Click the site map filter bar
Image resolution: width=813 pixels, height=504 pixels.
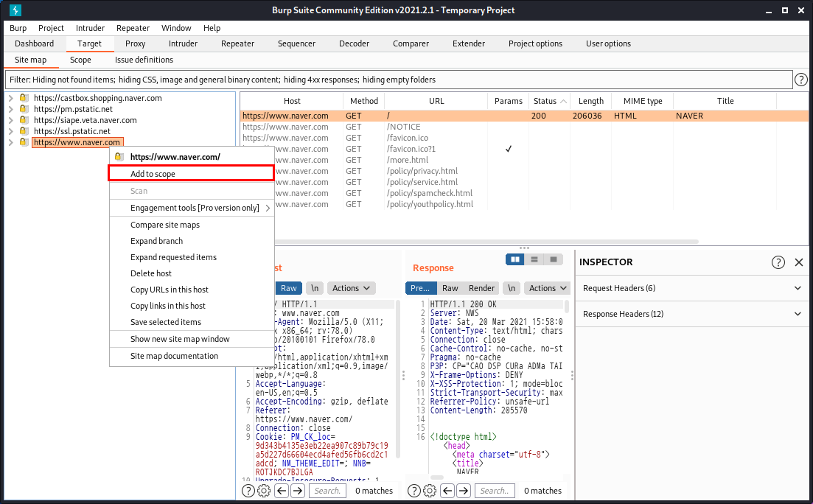[398, 80]
